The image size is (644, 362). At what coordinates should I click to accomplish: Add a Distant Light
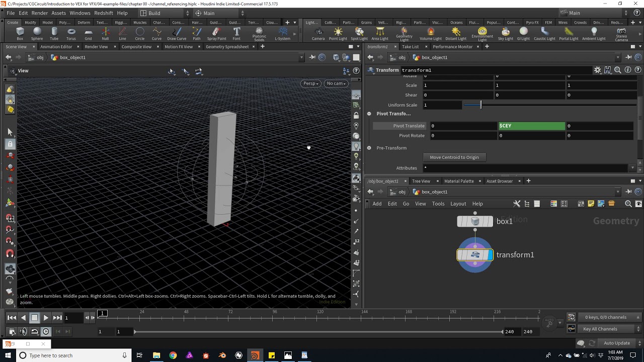[456, 34]
